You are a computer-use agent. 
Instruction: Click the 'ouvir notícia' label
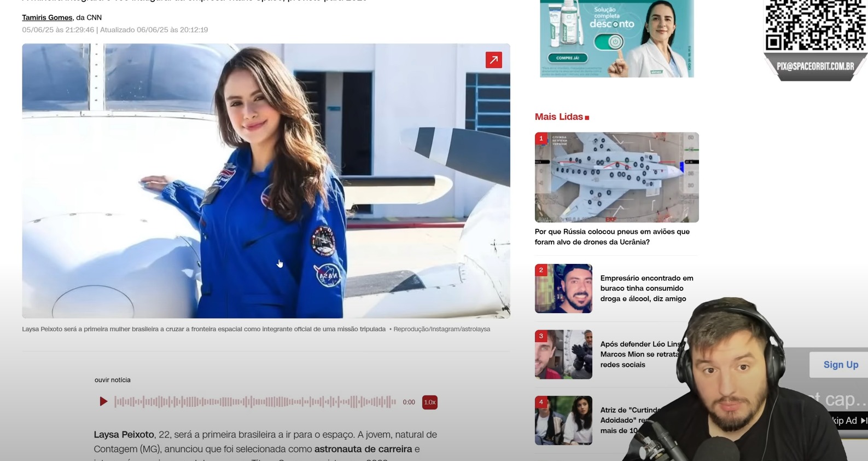coord(113,380)
